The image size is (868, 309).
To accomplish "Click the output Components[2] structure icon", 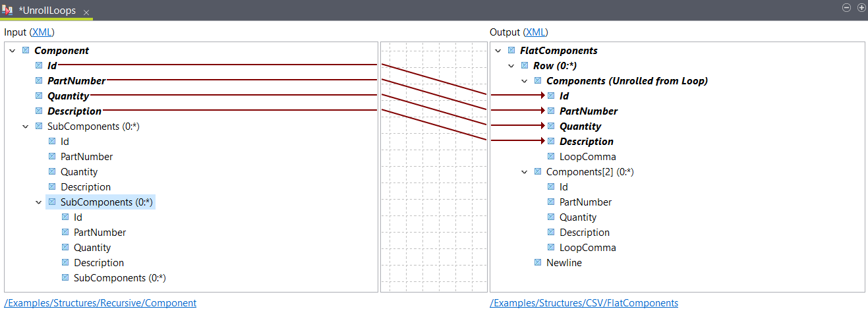I will tap(538, 171).
